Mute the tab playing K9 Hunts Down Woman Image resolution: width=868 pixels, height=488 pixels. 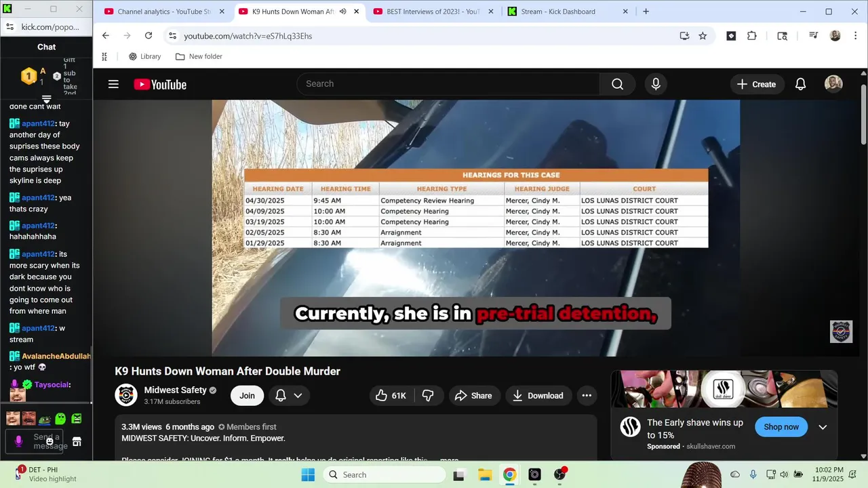click(x=342, y=12)
